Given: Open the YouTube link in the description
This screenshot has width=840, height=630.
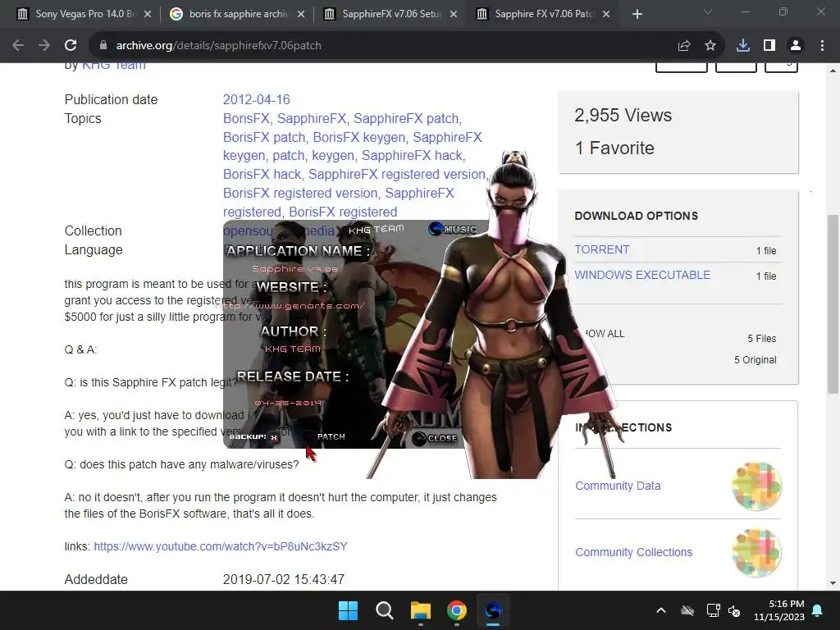Looking at the screenshot, I should pyautogui.click(x=221, y=546).
